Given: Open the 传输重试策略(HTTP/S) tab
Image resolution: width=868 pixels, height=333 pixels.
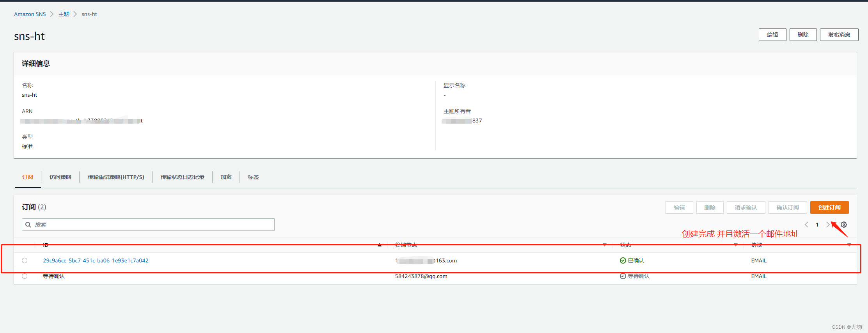Looking at the screenshot, I should [116, 177].
